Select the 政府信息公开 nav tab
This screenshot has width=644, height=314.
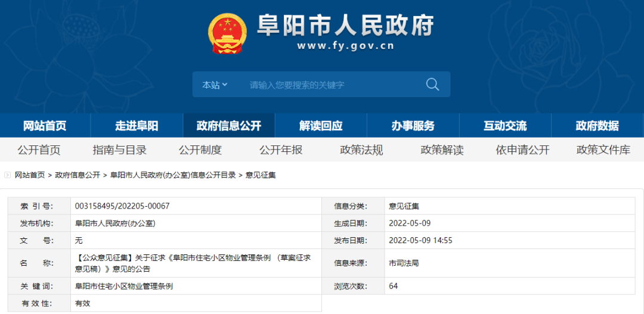(229, 126)
